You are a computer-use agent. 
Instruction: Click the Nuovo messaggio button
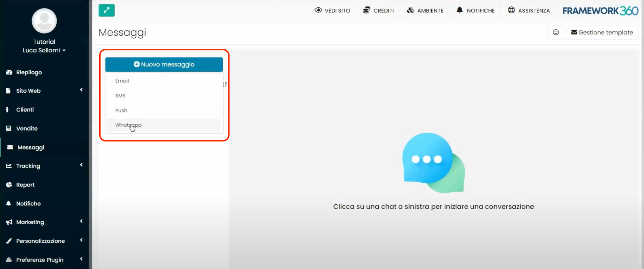[x=164, y=64]
